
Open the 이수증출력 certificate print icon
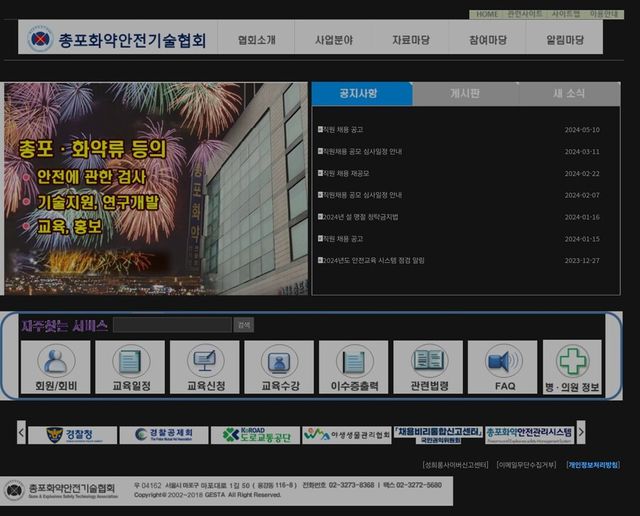pyautogui.click(x=354, y=367)
